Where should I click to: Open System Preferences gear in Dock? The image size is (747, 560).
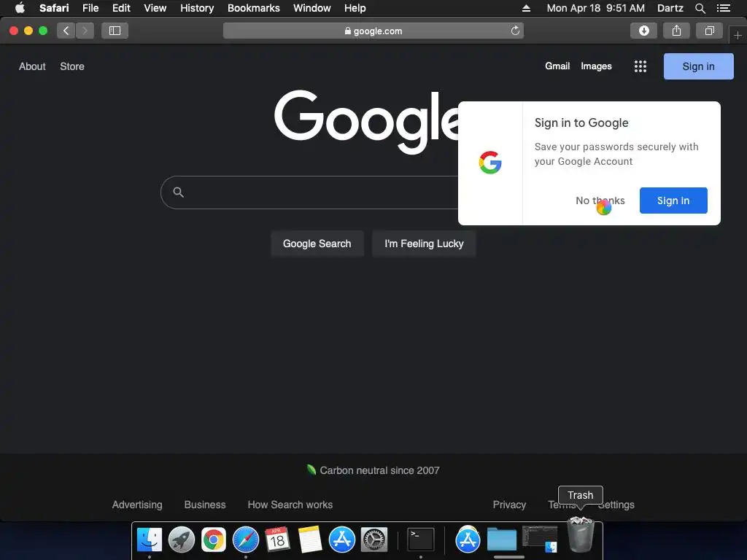[x=374, y=540]
